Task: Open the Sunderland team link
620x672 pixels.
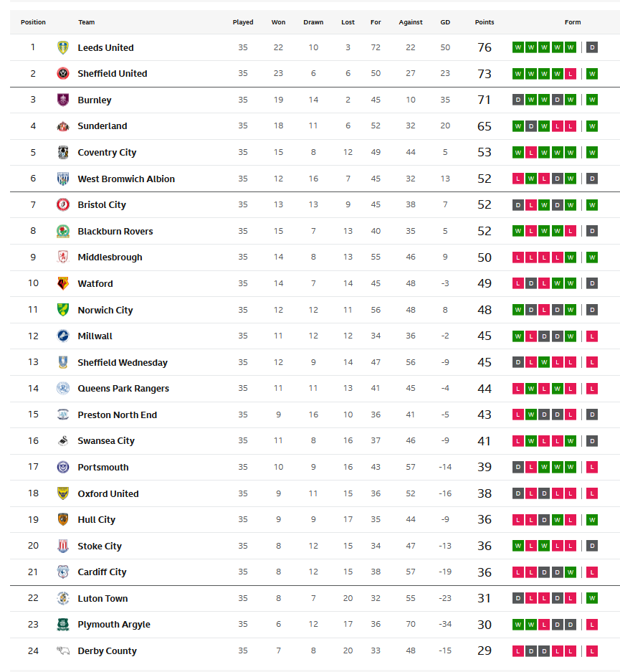Action: tap(102, 126)
